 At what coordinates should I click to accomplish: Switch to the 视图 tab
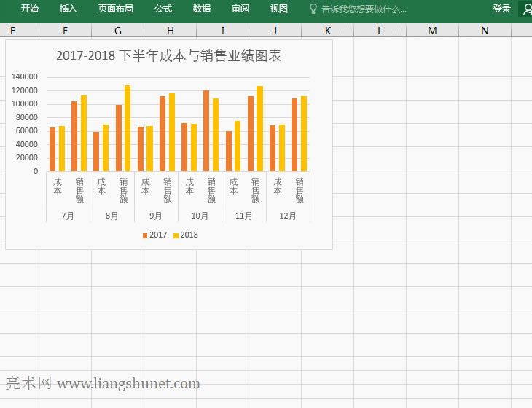[x=278, y=9]
